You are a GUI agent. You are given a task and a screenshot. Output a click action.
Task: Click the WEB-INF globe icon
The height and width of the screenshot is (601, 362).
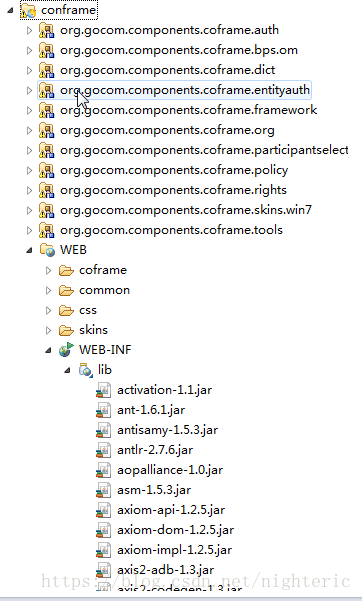click(66, 350)
